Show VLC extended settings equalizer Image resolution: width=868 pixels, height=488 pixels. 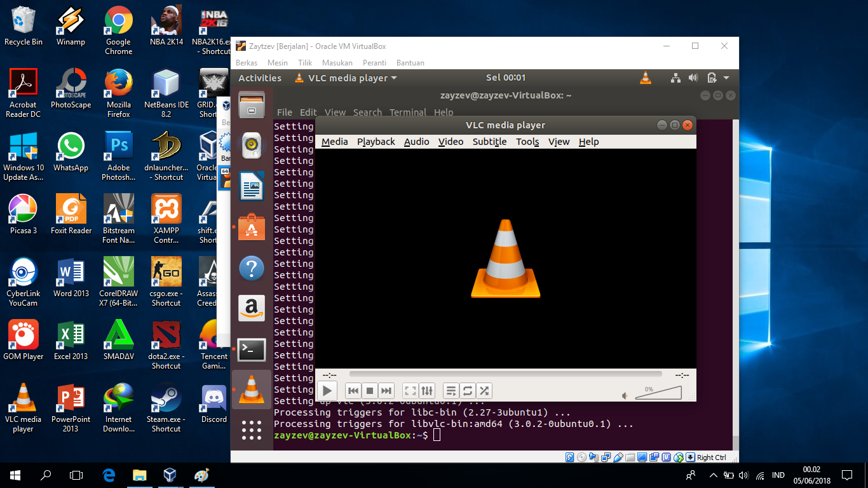[427, 391]
